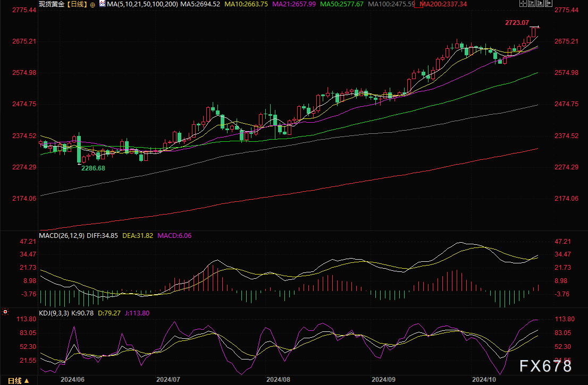Click the FX678 watermark logo

point(546,366)
